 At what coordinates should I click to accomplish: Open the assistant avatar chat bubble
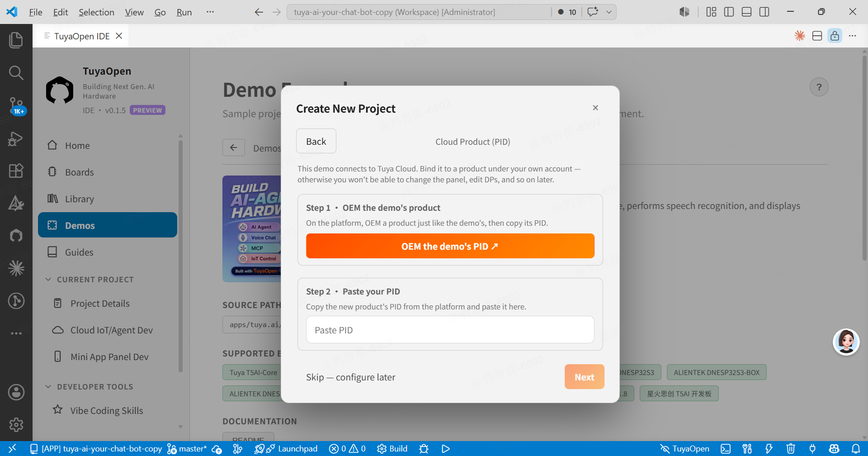pyautogui.click(x=846, y=342)
